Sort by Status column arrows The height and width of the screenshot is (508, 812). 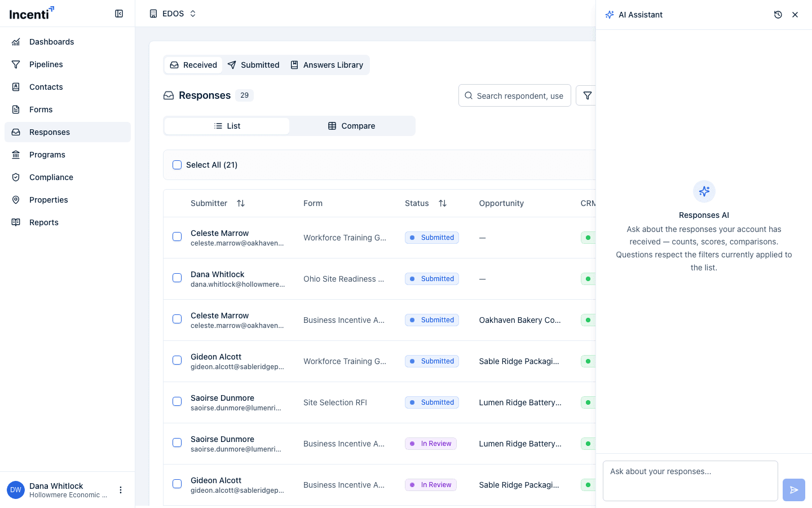click(443, 203)
